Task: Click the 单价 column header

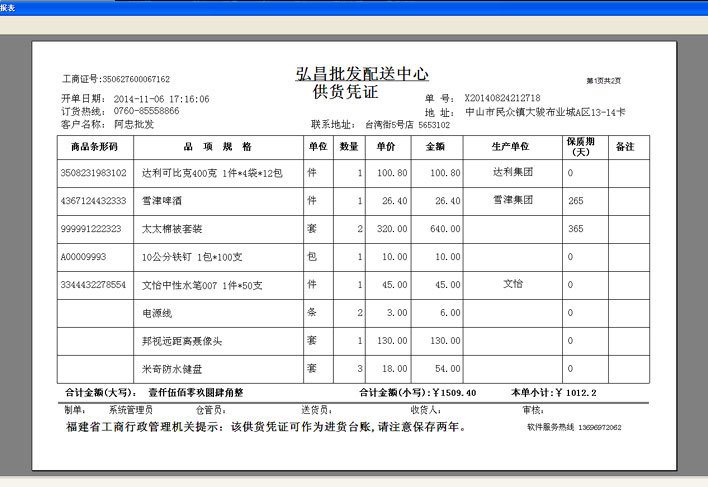Action: tap(386, 147)
